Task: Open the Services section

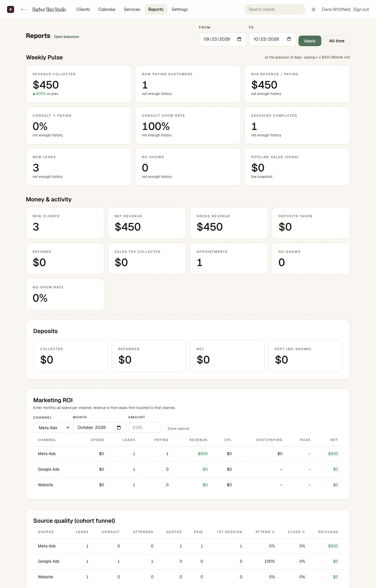Action: click(132, 9)
